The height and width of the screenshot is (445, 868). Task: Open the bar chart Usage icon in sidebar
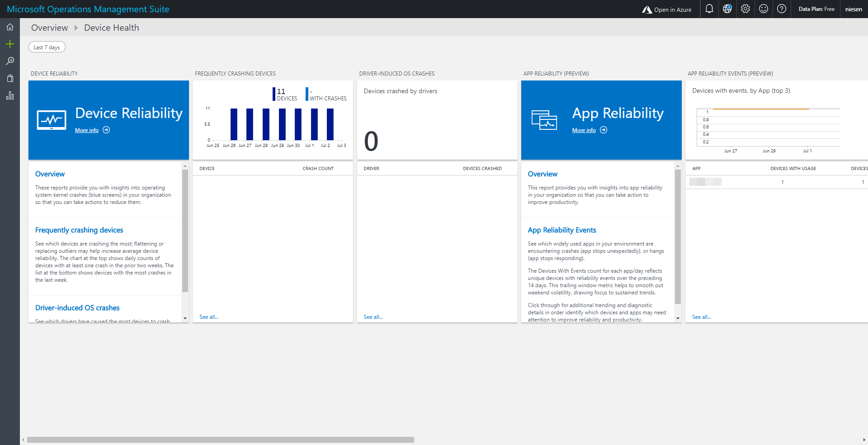[10, 95]
